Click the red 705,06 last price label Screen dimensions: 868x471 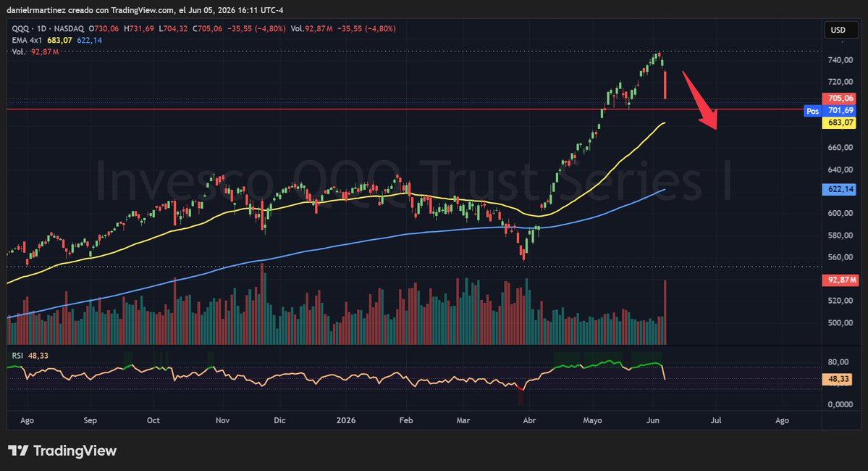(x=840, y=99)
